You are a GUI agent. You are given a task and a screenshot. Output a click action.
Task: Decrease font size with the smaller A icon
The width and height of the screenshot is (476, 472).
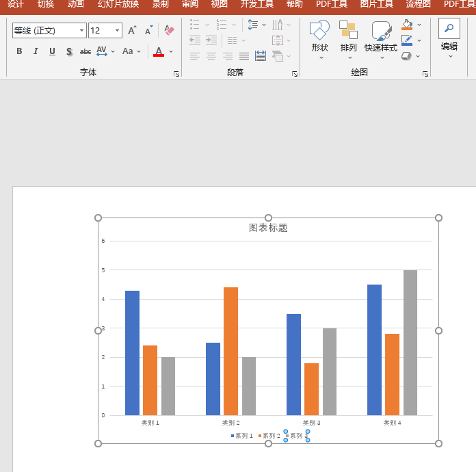(x=149, y=30)
